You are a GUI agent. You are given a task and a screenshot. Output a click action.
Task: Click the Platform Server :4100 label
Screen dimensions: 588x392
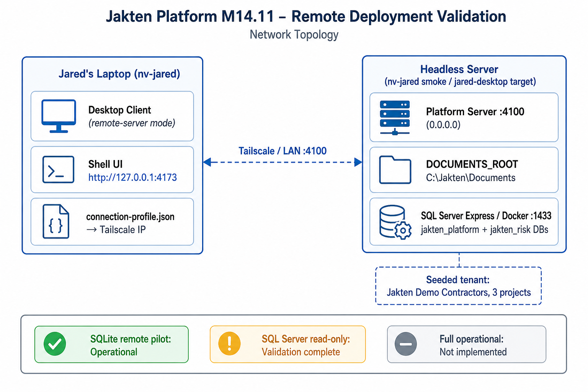(x=475, y=112)
